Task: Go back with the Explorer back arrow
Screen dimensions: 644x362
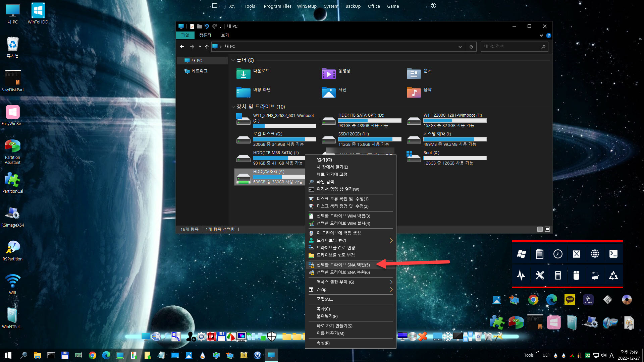Action: point(182,47)
